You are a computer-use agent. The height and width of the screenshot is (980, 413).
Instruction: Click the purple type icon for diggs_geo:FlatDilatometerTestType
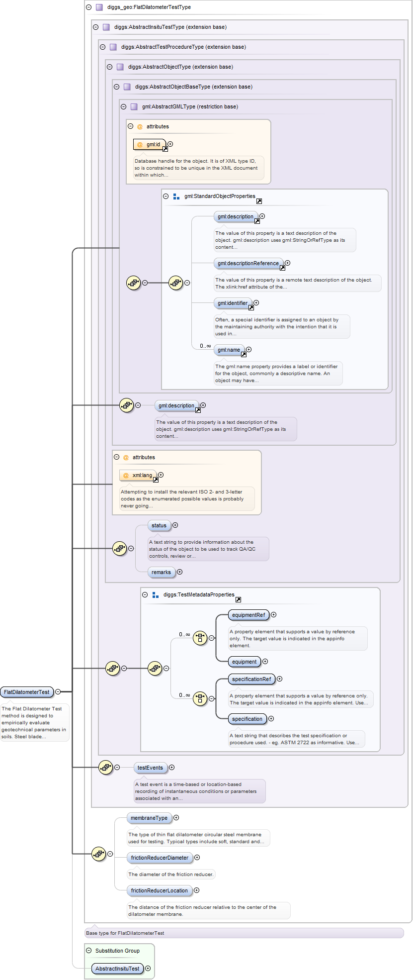point(99,7)
